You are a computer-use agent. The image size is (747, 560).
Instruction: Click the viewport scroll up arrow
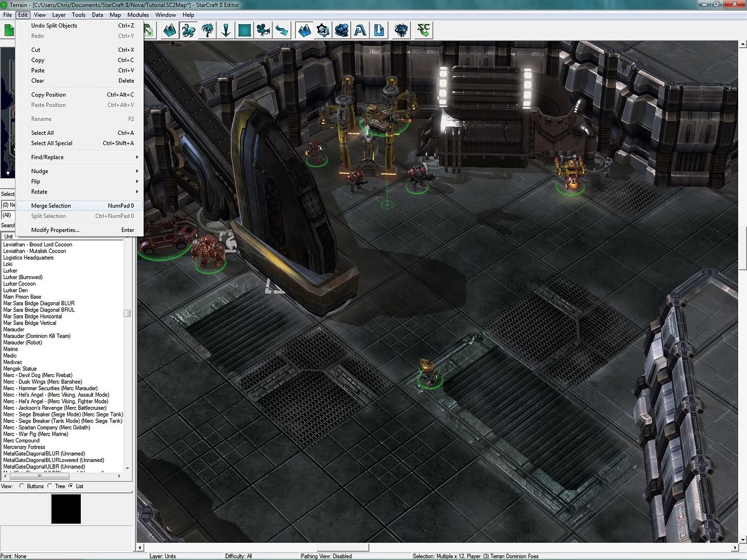coord(743,45)
